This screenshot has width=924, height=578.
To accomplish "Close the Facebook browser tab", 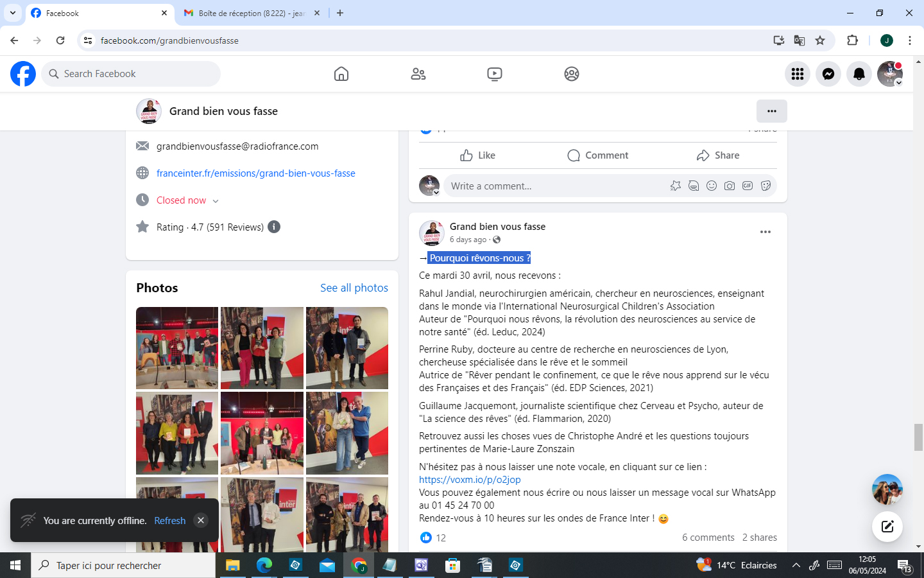I will [164, 13].
